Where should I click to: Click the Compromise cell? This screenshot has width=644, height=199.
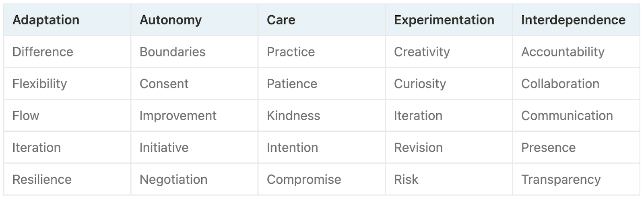[x=322, y=179]
